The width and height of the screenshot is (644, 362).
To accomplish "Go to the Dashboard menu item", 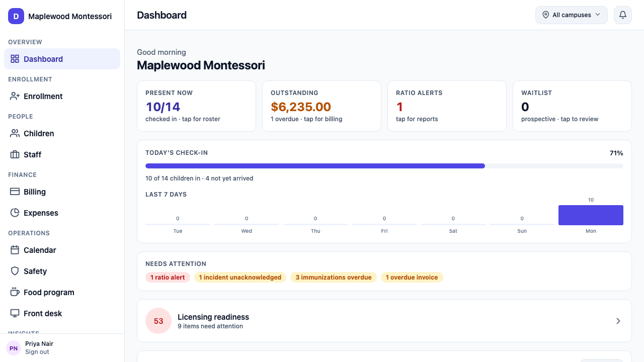I will click(x=62, y=59).
